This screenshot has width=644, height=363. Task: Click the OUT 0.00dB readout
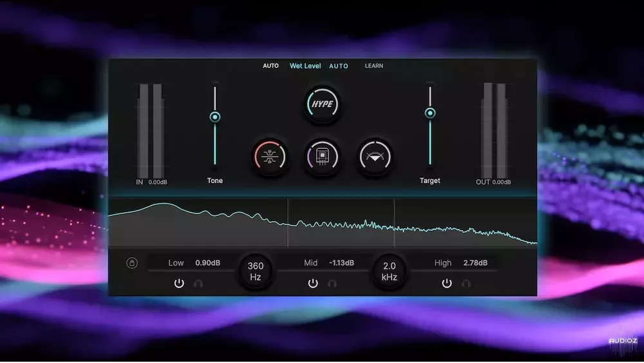[502, 182]
